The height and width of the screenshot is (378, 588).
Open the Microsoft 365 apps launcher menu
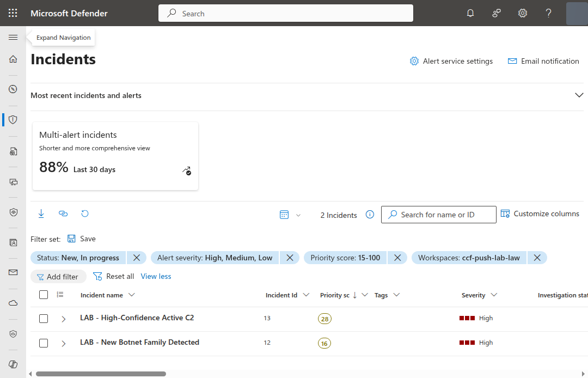(x=13, y=13)
